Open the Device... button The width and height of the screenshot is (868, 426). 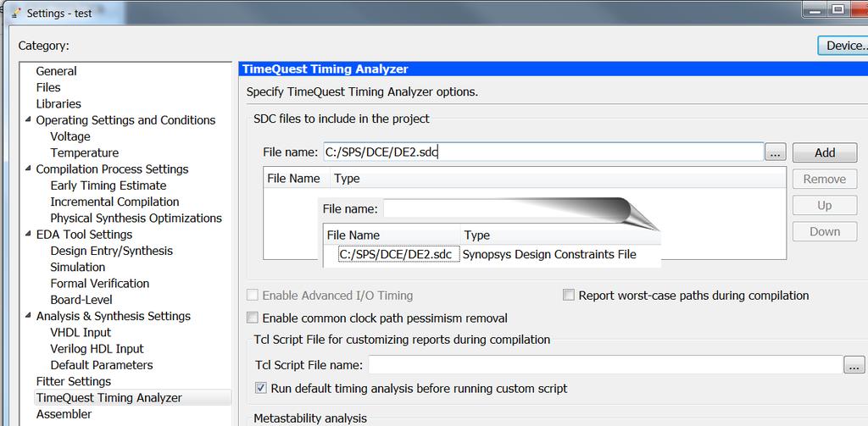point(843,46)
